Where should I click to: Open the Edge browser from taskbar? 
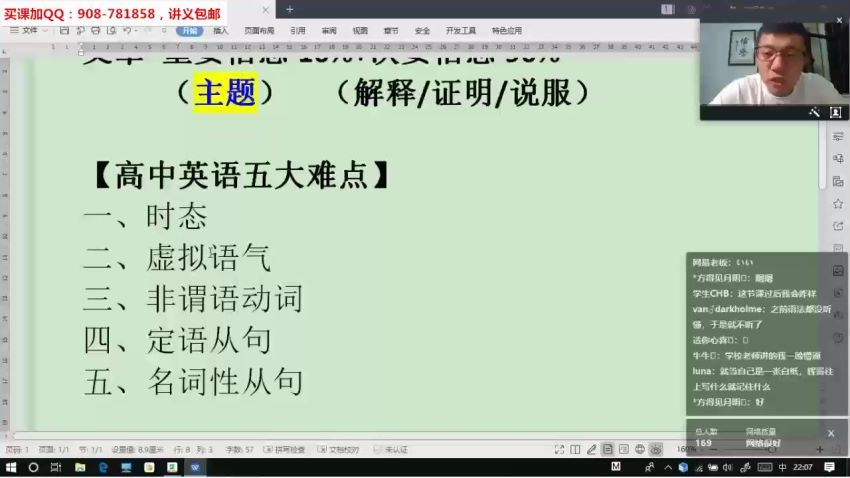point(102,467)
